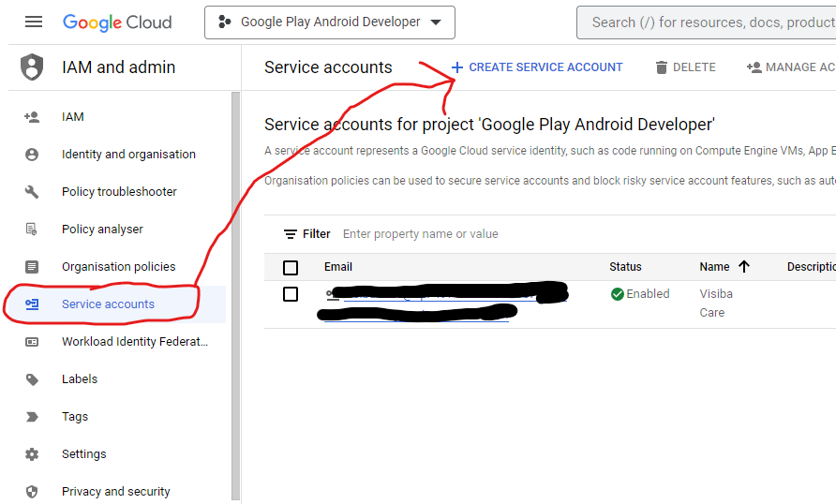This screenshot has width=836, height=504.
Task: Click the Privacy and security shield icon
Action: (32, 492)
